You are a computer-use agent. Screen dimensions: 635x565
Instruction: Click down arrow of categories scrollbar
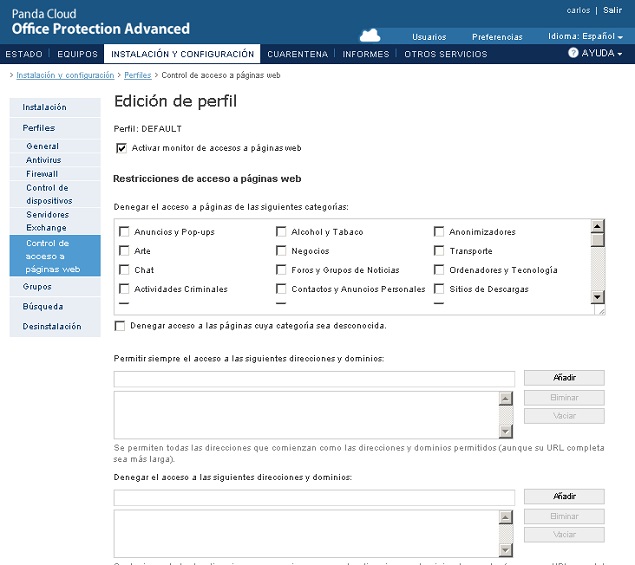597,297
